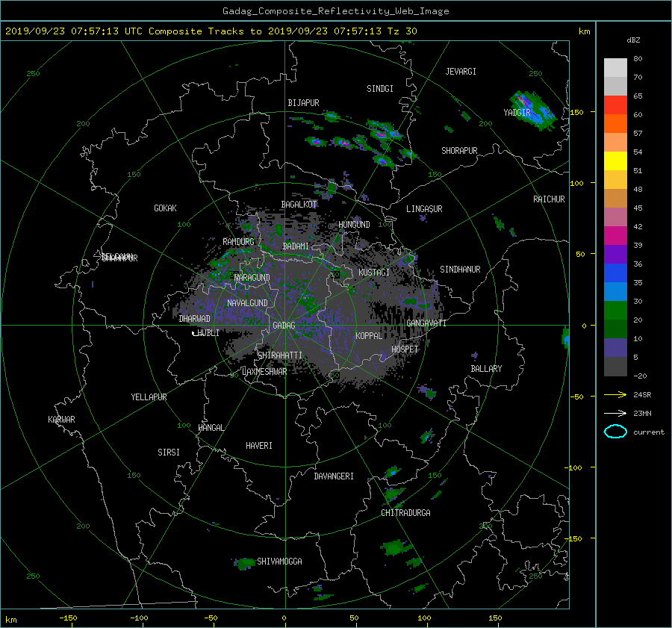Click the 24SR legend text

tap(642, 394)
